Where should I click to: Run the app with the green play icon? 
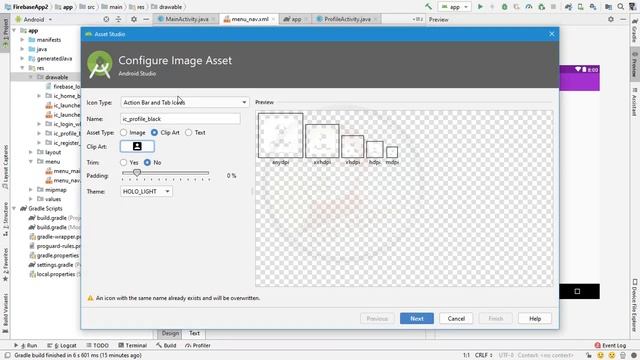click(x=480, y=7)
